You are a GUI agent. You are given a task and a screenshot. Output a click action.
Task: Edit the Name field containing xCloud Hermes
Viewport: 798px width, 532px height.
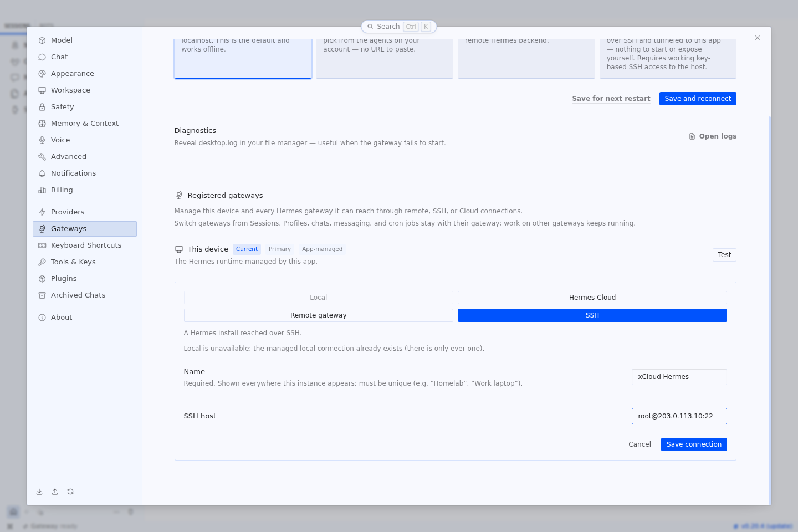[x=679, y=377]
